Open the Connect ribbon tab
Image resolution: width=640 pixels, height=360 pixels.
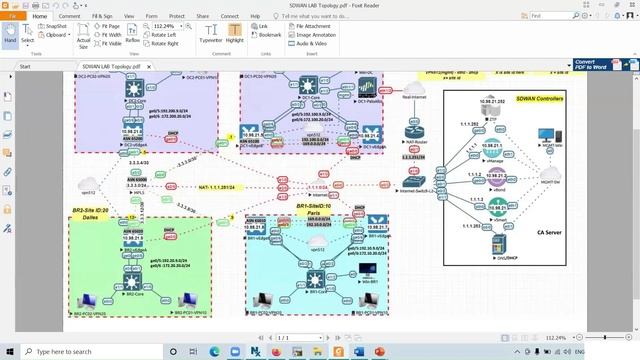click(229, 16)
